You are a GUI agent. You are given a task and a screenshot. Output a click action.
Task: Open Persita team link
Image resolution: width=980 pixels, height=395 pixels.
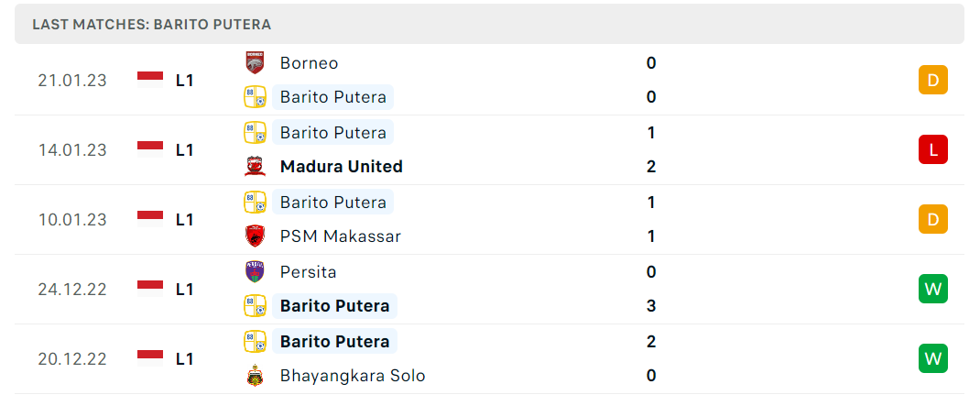coord(308,272)
